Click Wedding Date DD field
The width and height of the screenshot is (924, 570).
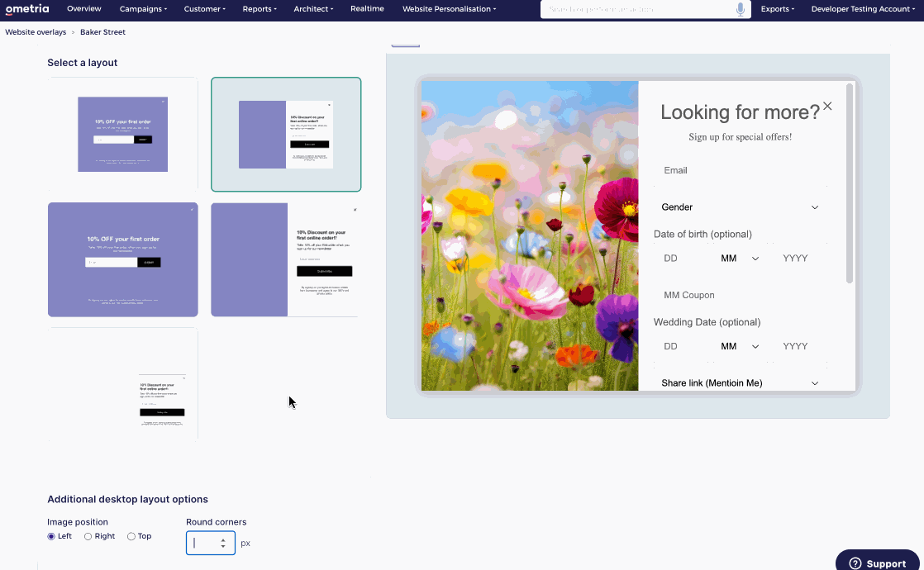tap(682, 346)
